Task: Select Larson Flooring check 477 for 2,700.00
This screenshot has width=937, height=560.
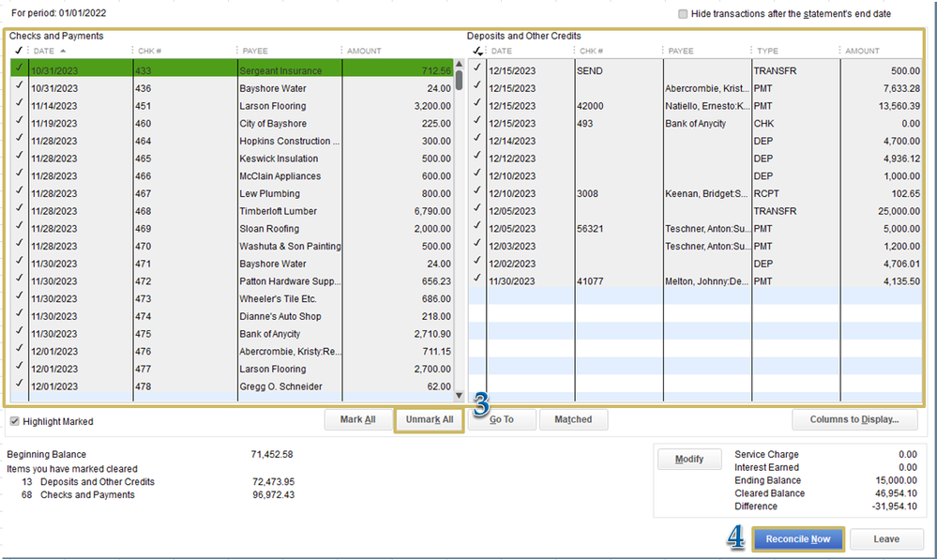Action: click(x=232, y=369)
